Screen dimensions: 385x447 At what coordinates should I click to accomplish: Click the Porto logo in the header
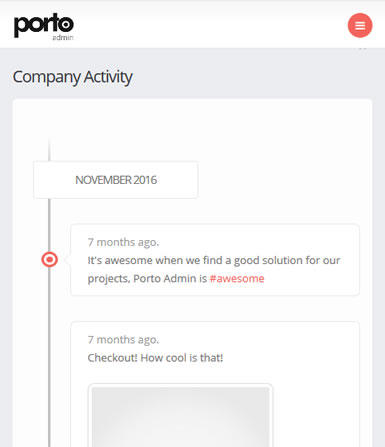pyautogui.click(x=44, y=27)
